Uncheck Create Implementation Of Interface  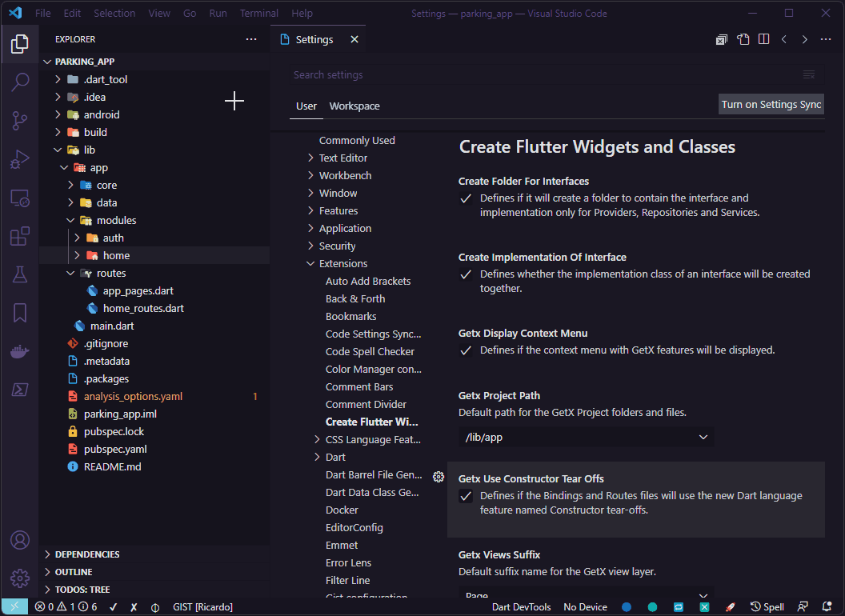(x=466, y=275)
